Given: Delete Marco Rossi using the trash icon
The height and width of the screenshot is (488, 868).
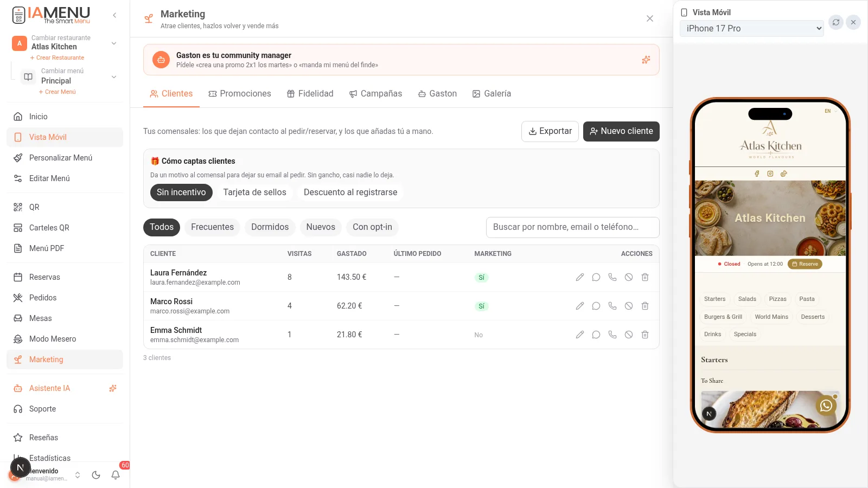Looking at the screenshot, I should (x=645, y=306).
